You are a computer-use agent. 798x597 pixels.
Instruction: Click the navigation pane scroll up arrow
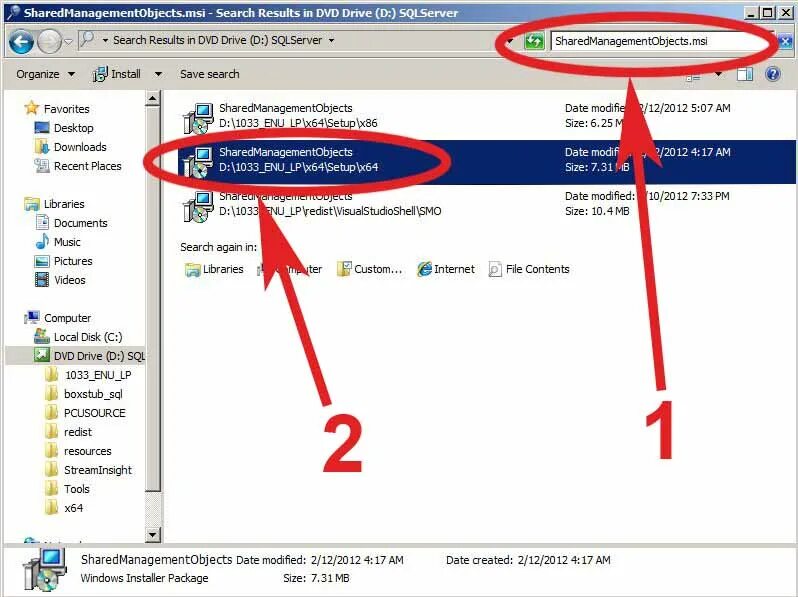153,98
